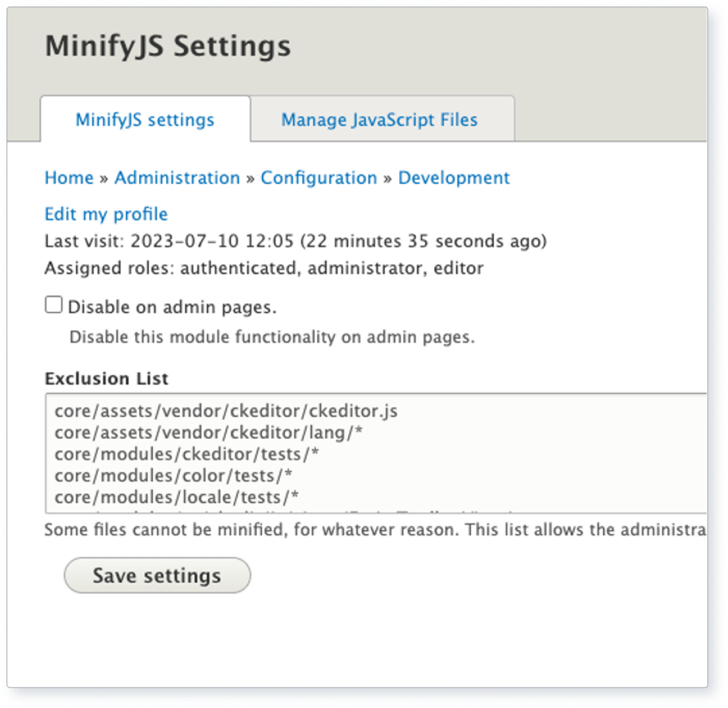Go to Configuration from the breadcrumb
The width and height of the screenshot is (728, 708).
[x=320, y=177]
